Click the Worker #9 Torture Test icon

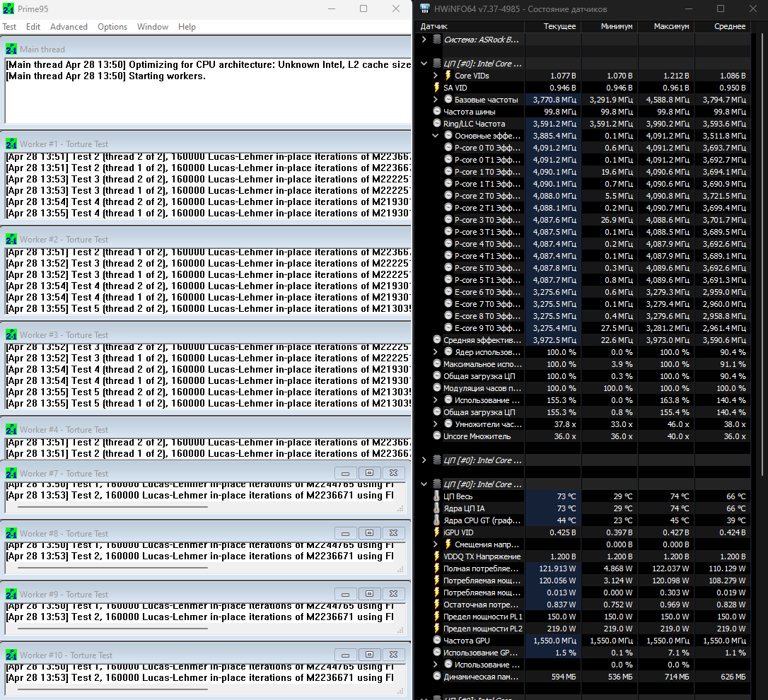coord(11,594)
